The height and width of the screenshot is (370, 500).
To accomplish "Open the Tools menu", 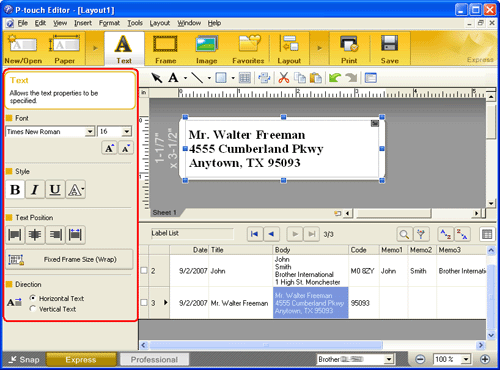I will [135, 23].
